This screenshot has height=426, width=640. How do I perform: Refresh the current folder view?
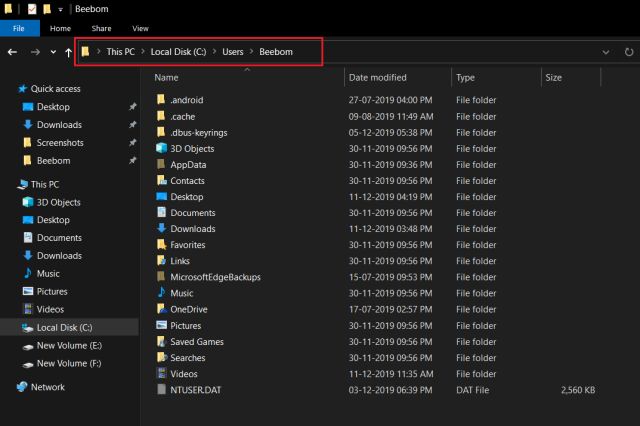(x=629, y=52)
